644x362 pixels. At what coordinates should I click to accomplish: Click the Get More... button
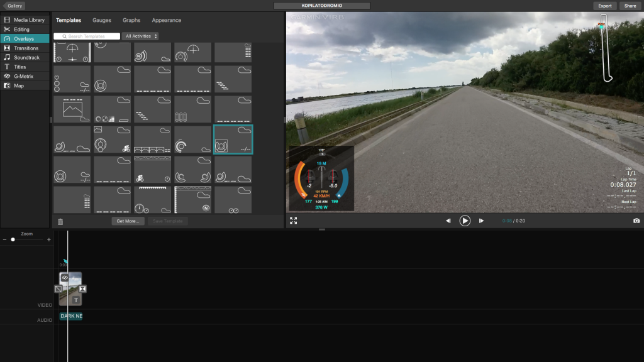coord(128,221)
